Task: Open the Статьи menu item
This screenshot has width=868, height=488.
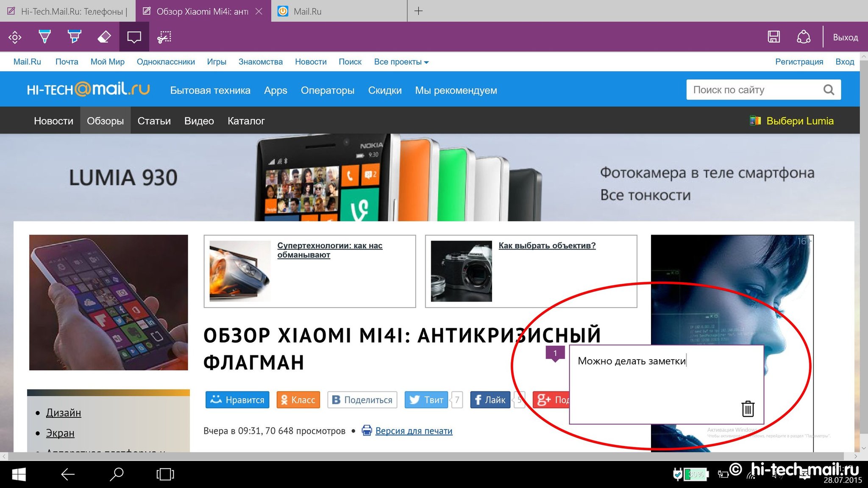Action: [154, 121]
